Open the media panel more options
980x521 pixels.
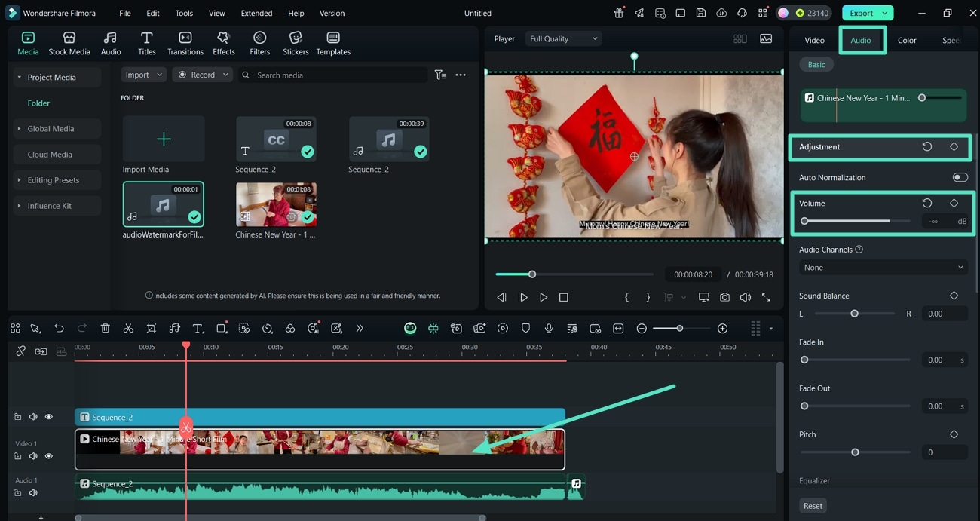point(461,75)
